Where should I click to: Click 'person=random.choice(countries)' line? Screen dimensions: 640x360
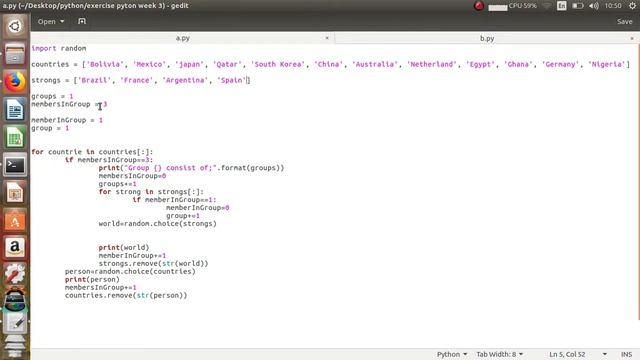(130, 271)
